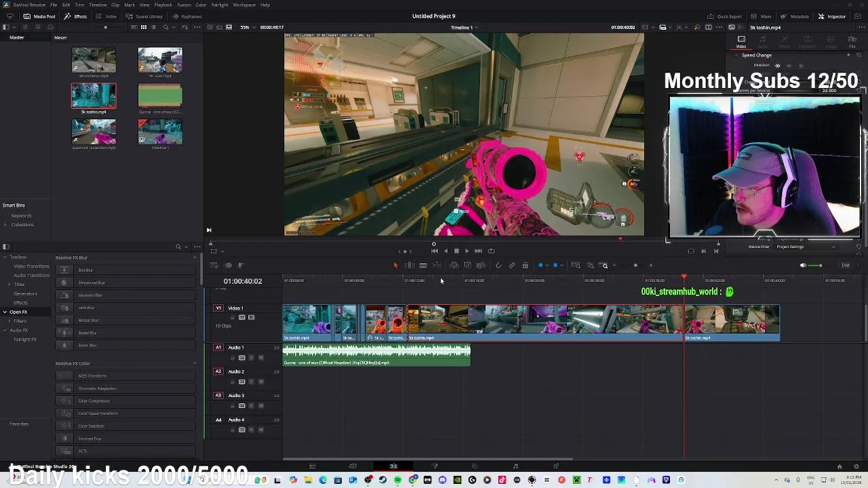Open the File menu

[x=54, y=5]
